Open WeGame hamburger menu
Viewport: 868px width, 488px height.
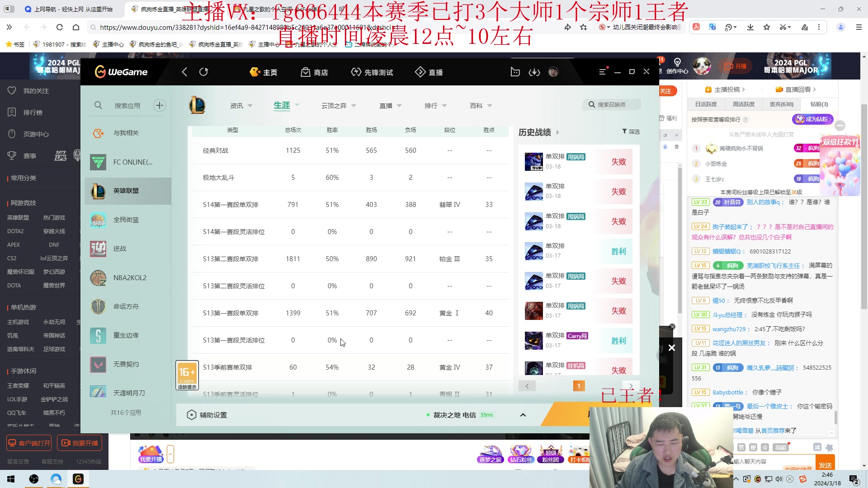(x=603, y=72)
